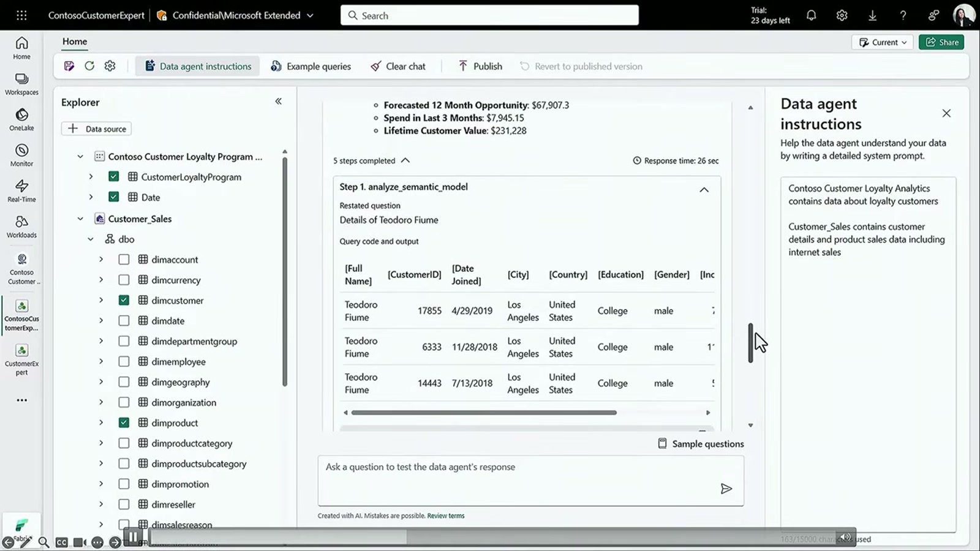Click the save icon in toolbar

point(69,66)
